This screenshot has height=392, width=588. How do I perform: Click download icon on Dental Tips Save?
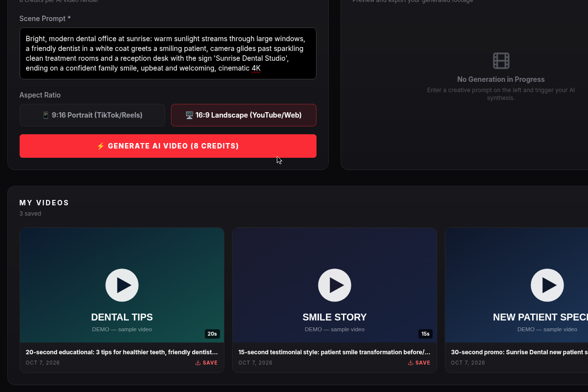pos(198,363)
